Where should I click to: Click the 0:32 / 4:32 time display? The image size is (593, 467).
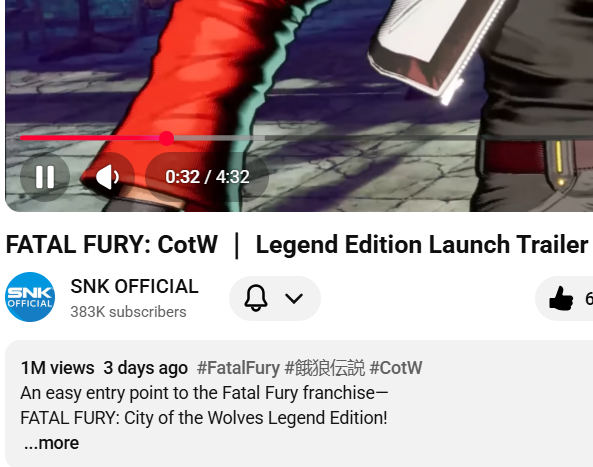pos(207,177)
